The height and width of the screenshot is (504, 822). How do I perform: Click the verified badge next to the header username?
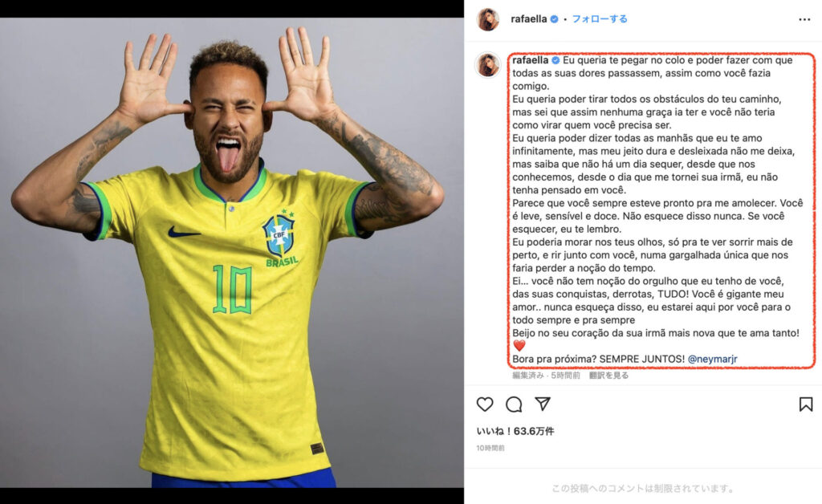click(555, 19)
